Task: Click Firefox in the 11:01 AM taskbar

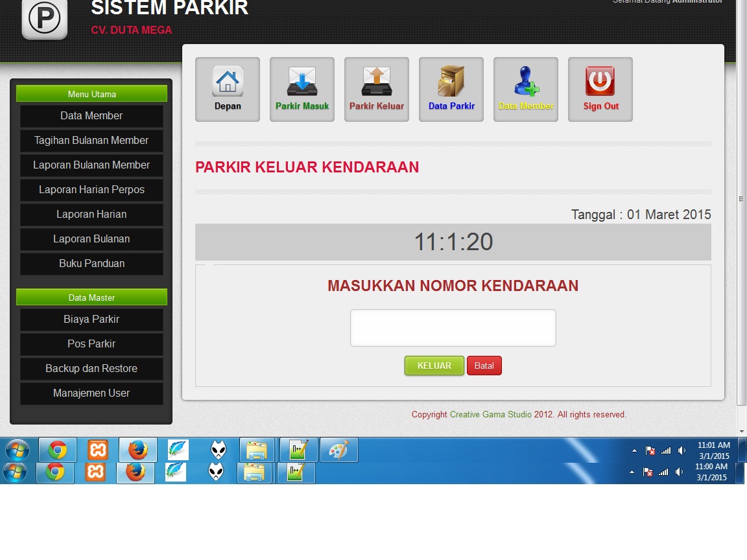Action: [x=137, y=450]
